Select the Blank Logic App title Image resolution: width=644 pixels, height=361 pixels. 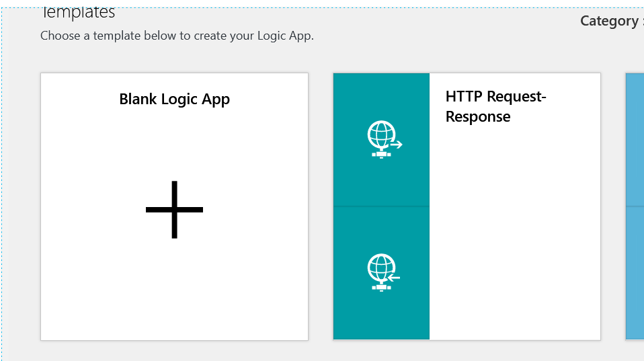point(174,99)
